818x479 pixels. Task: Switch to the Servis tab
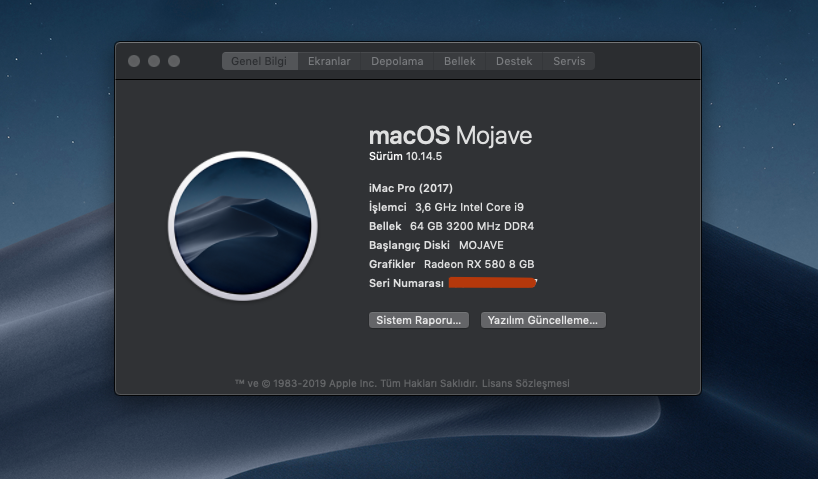(x=569, y=61)
